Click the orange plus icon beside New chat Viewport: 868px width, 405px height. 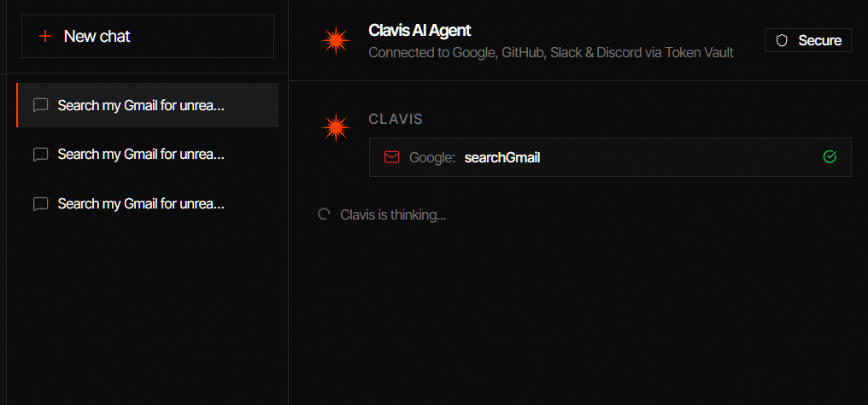(x=44, y=37)
